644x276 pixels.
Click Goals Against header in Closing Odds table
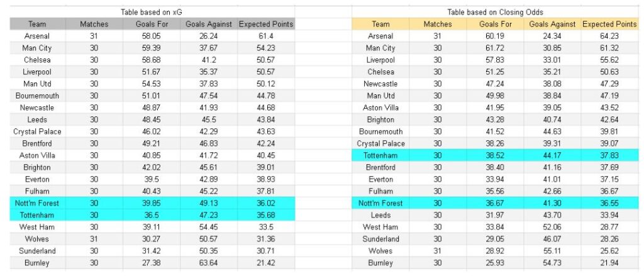pos(552,24)
